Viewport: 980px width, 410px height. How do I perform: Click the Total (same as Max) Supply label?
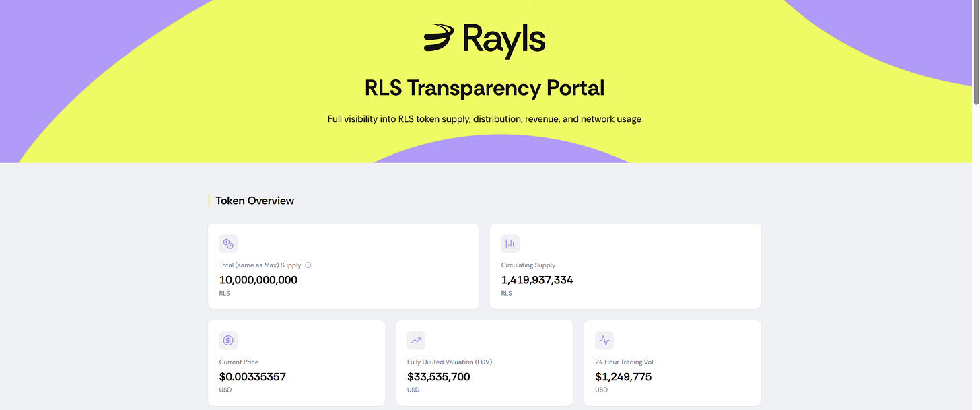[260, 265]
